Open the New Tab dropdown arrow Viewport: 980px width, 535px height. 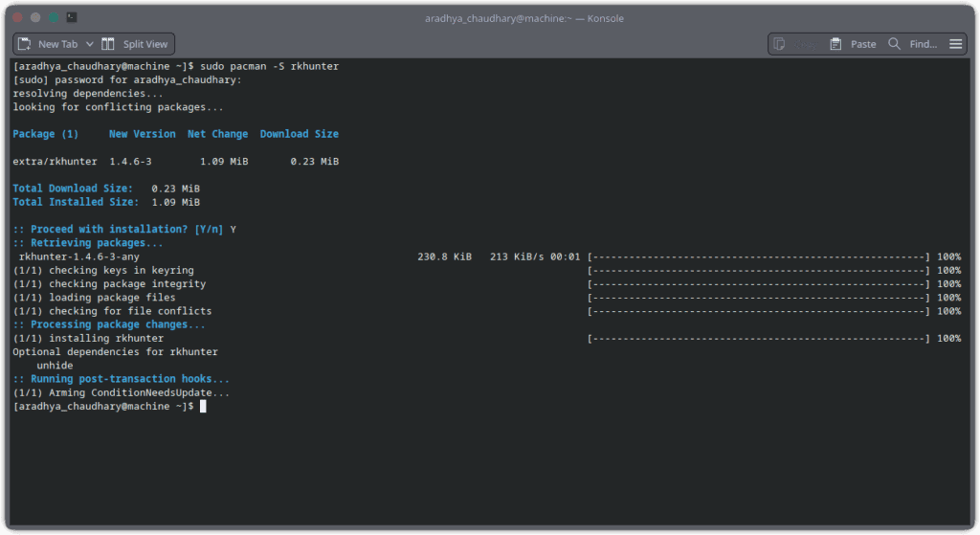coord(89,44)
